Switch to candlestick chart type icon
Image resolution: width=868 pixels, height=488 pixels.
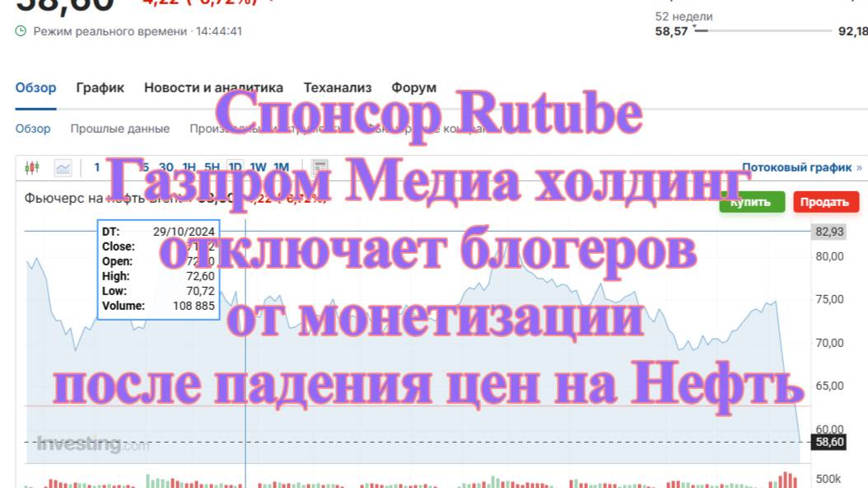tap(32, 167)
